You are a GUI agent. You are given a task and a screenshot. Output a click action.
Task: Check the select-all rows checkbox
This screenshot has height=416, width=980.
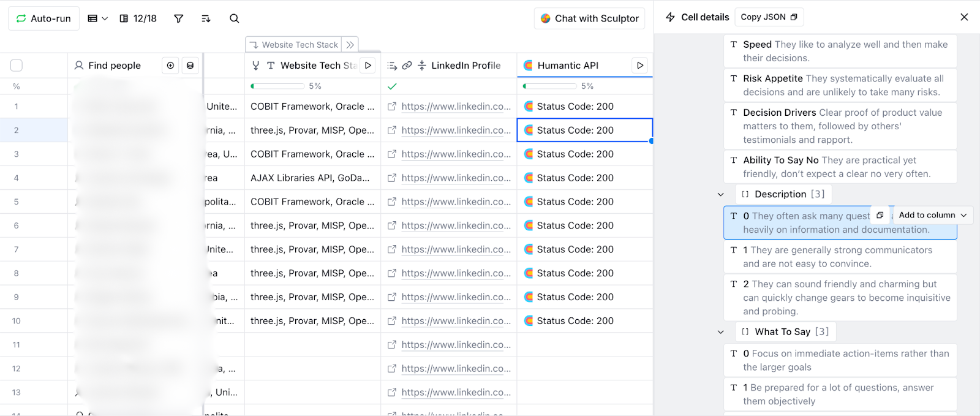coord(17,65)
